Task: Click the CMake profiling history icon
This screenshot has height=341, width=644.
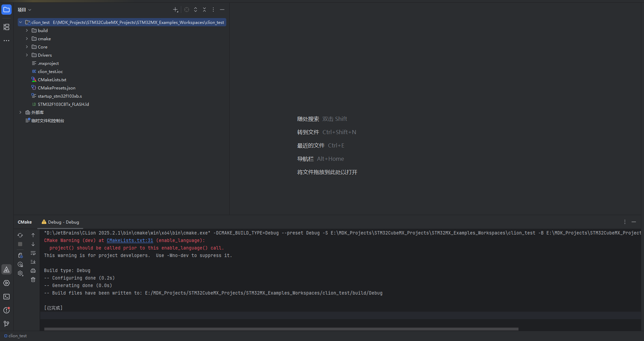Action: pos(20,265)
